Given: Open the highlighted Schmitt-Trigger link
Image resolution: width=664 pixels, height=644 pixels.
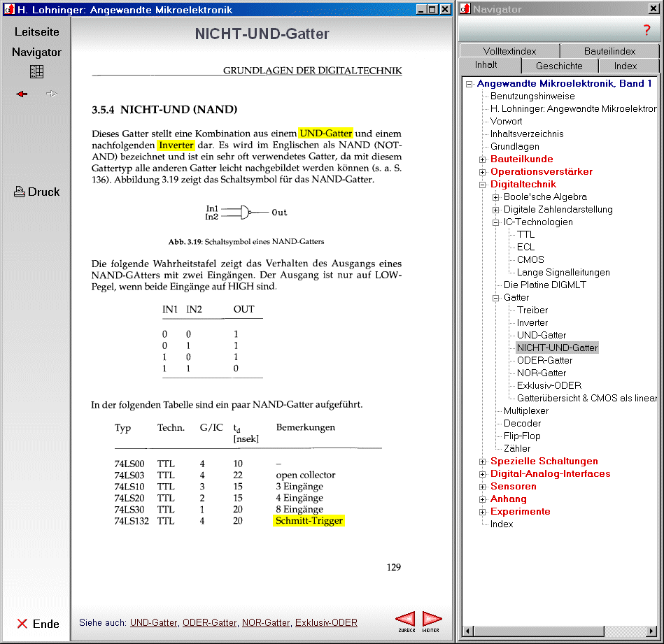Looking at the screenshot, I should (309, 520).
